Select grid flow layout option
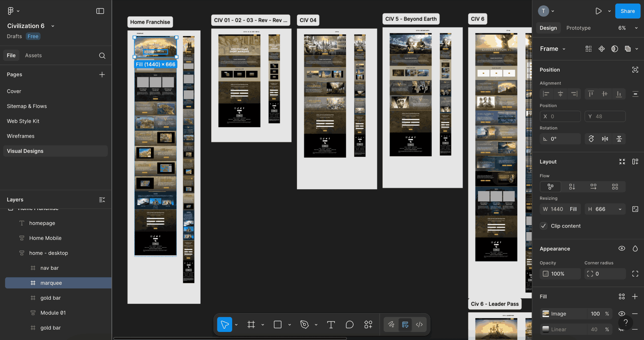Screen dimensions: 644x340 pyautogui.click(x=615, y=187)
